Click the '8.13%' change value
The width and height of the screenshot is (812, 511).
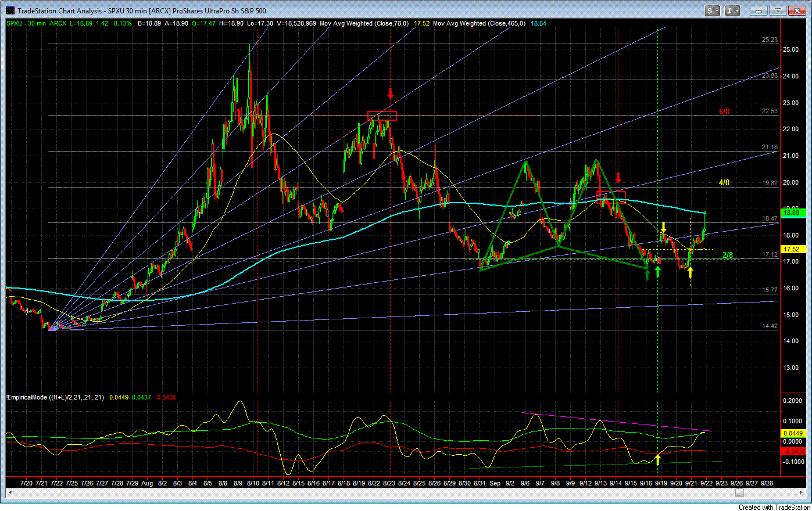coord(123,23)
